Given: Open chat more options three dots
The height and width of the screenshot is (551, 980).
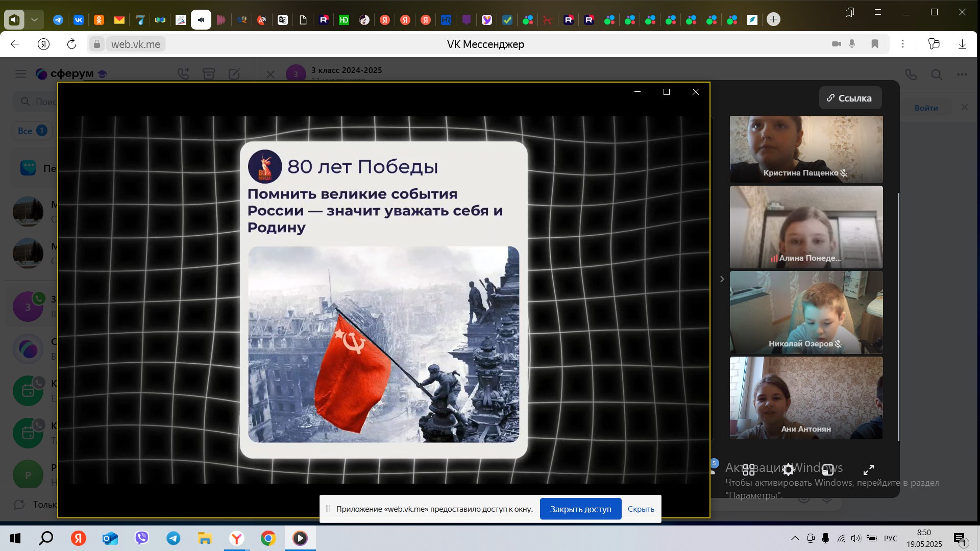Looking at the screenshot, I should click(962, 74).
